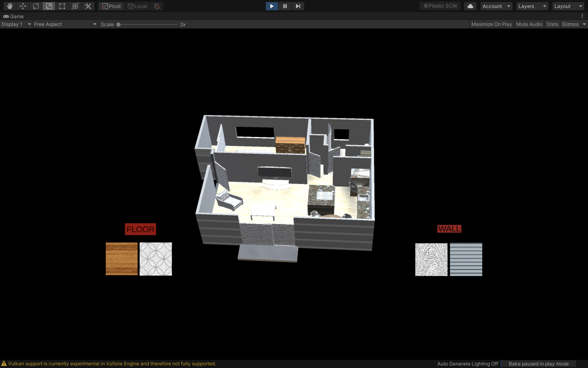Select the Rect Transform tool
588x368 pixels.
click(x=62, y=6)
